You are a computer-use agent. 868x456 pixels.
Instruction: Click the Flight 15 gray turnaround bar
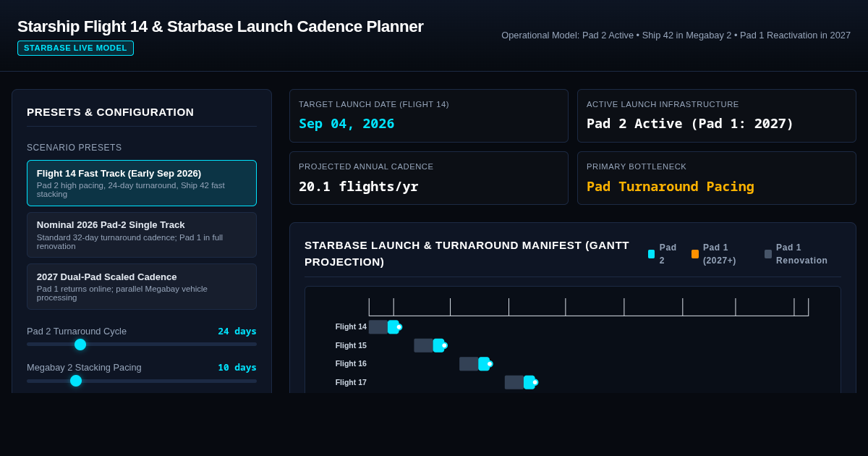click(x=424, y=345)
